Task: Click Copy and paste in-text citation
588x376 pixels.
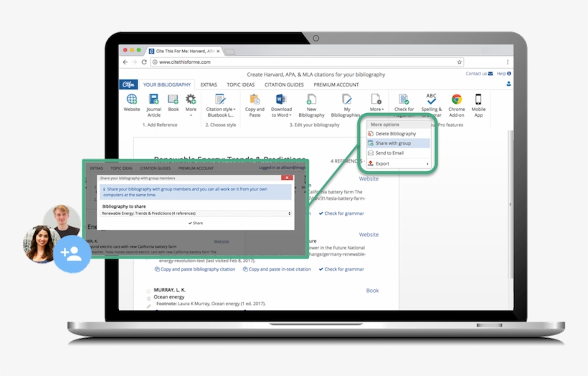Action: [x=277, y=269]
